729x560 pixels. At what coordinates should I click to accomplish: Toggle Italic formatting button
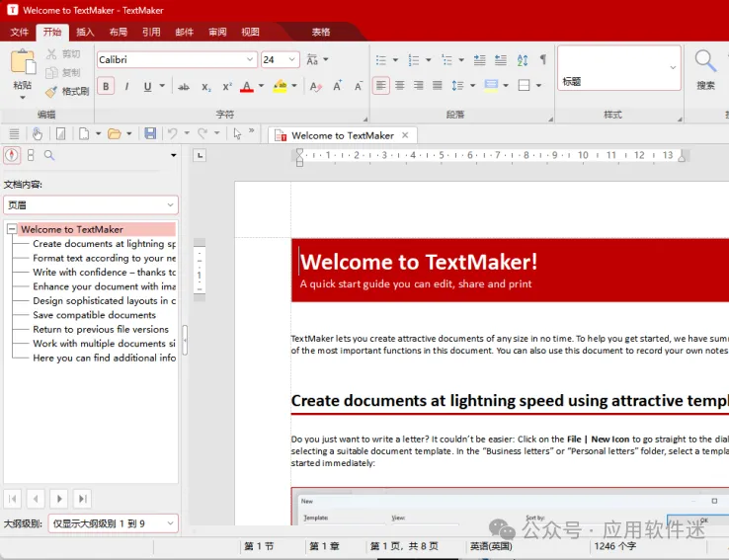click(126, 87)
